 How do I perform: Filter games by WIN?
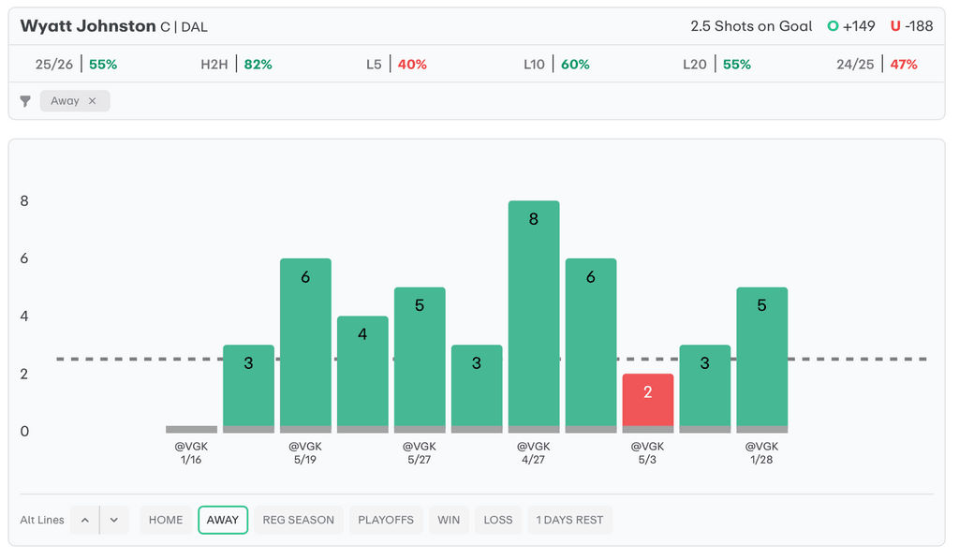coord(449,520)
